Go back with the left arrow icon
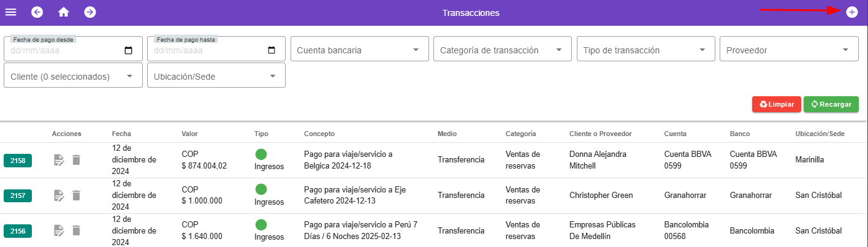 click(x=37, y=12)
